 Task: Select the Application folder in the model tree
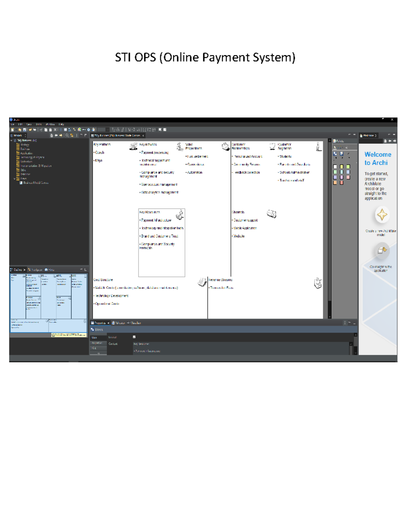(24, 153)
